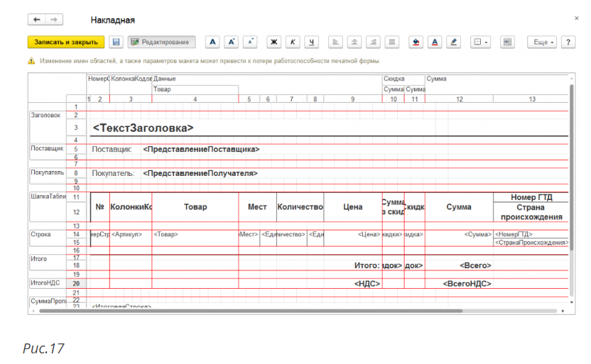Click the border line color icon
Screen dimensions: 591x364
pos(453,43)
